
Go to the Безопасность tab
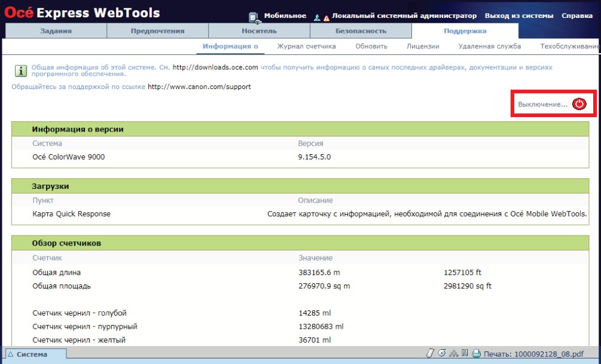click(361, 31)
